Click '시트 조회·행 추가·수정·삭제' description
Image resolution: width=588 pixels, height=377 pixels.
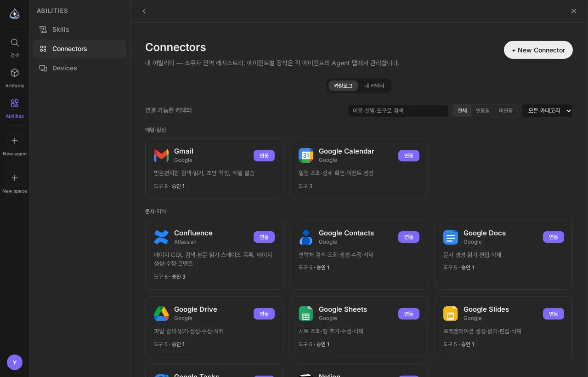331,331
